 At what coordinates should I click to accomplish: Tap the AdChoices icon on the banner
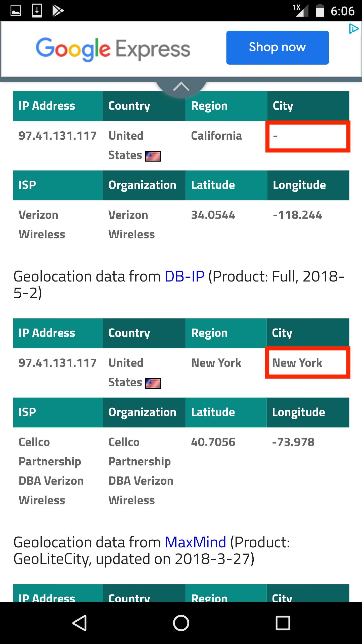(x=354, y=29)
